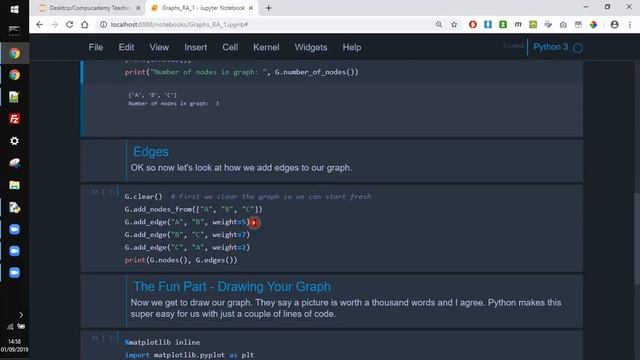Open Chrome's three-dot menu
The width and height of the screenshot is (640, 360).
coord(630,24)
